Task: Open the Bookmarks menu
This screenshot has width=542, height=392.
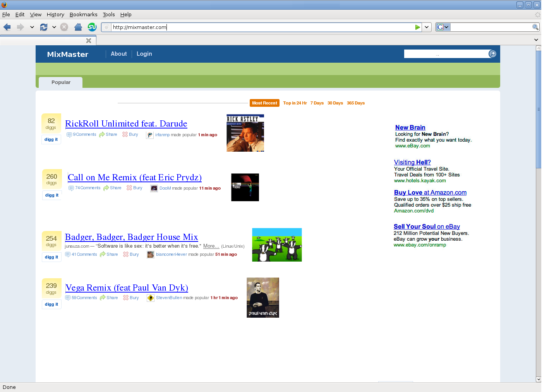Action: click(84, 14)
